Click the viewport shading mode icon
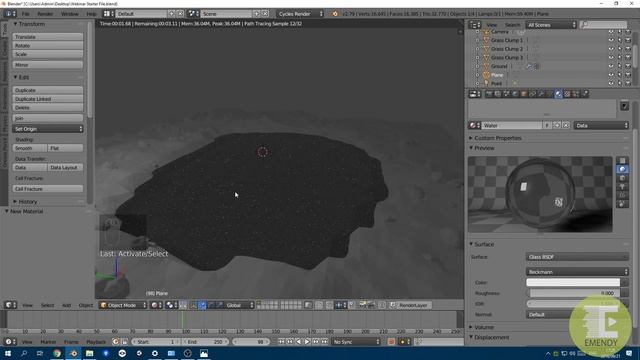The width and height of the screenshot is (640, 360). click(x=156, y=305)
